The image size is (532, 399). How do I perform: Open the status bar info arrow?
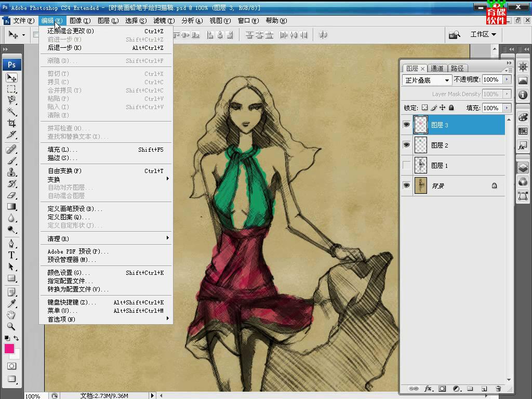pyautogui.click(x=152, y=395)
